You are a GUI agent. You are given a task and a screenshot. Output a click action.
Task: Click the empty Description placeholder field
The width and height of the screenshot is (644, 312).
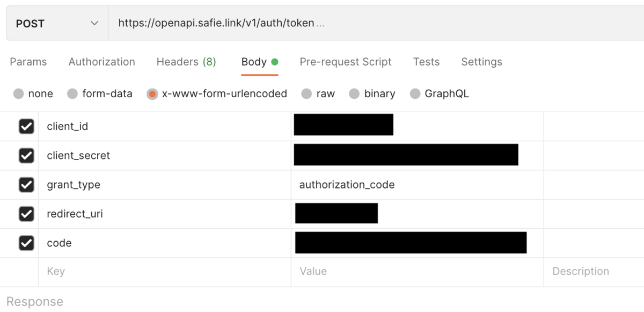594,272
